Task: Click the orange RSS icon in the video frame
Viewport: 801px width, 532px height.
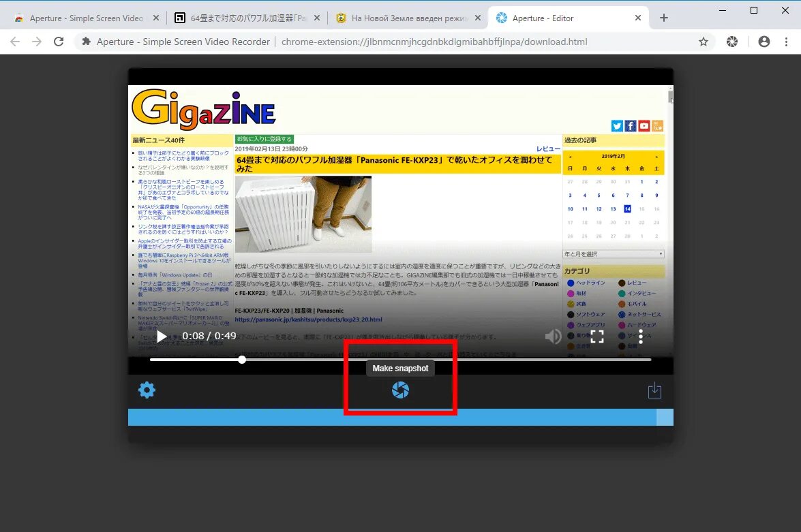Action: 657,125
